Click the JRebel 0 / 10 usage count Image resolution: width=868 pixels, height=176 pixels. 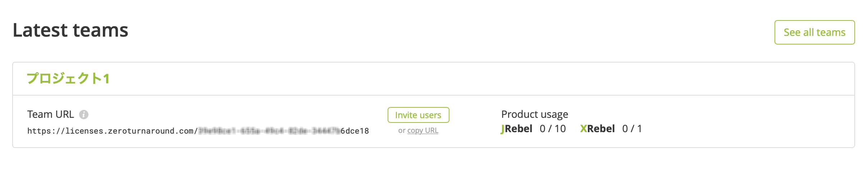pos(553,129)
